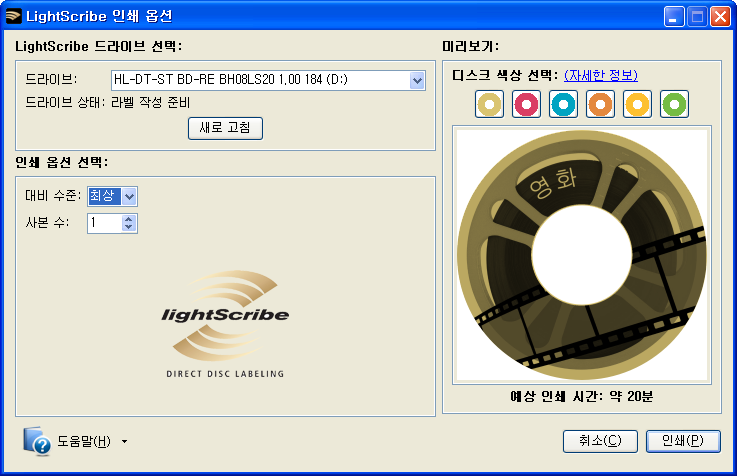The width and height of the screenshot is (737, 476).
Task: Expand the 대비 수준 contrast level dropdown
Action: click(x=129, y=196)
